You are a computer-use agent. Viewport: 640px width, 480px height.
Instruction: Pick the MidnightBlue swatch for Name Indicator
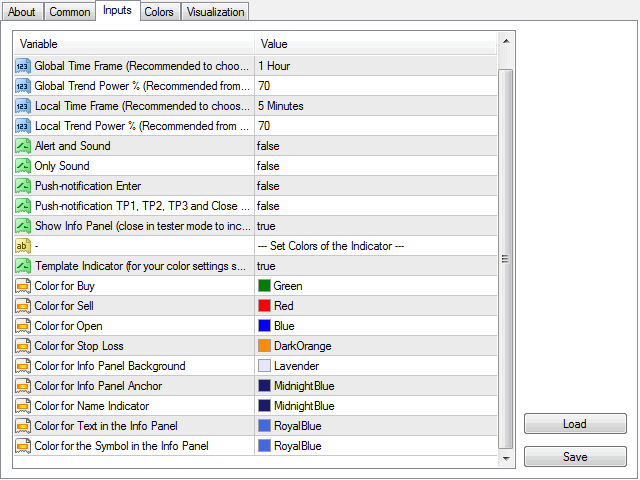point(264,406)
